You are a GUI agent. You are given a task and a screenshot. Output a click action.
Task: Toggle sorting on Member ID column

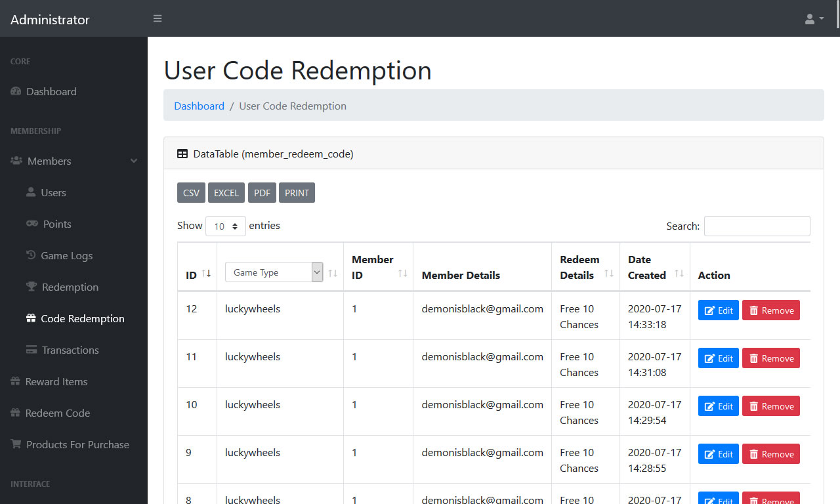(402, 273)
